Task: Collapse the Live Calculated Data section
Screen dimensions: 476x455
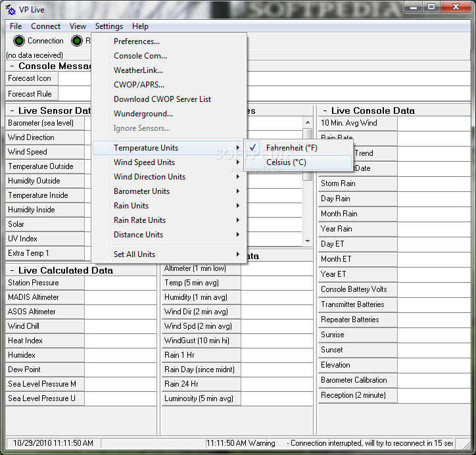Action: click(12, 270)
